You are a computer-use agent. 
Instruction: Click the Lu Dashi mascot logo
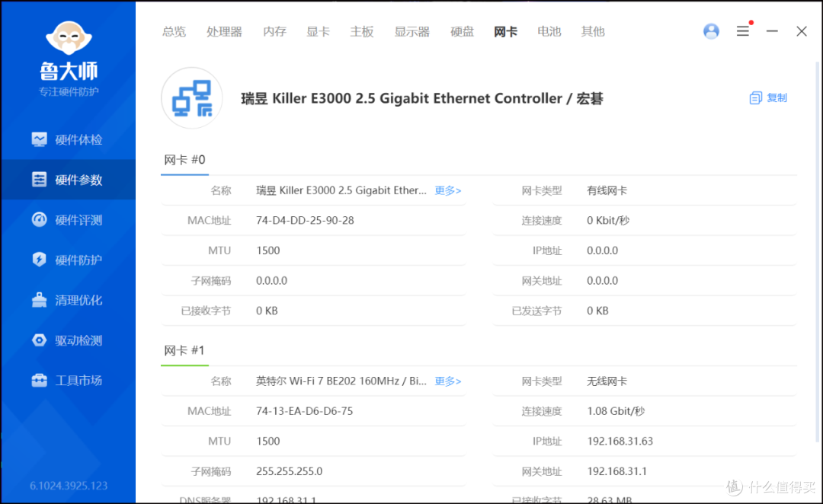click(69, 38)
